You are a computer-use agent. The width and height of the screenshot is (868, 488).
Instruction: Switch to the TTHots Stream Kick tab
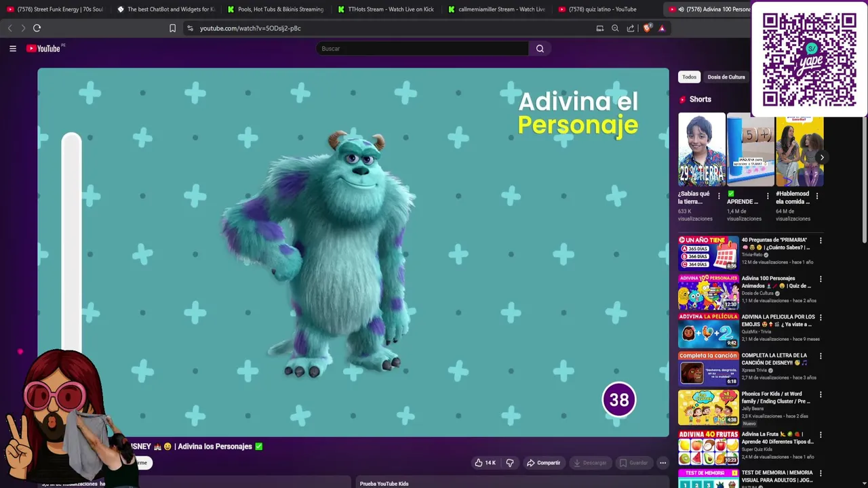pos(387,9)
